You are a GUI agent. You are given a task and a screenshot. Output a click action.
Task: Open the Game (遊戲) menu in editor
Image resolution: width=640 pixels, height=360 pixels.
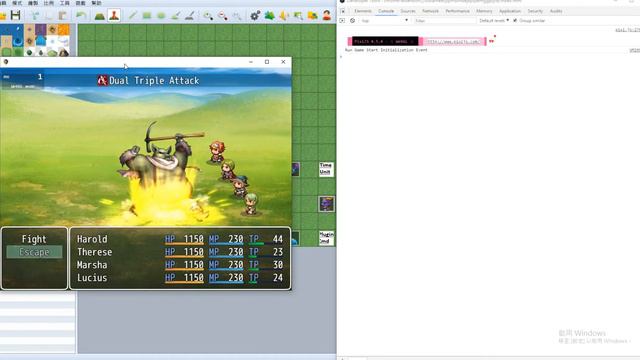pos(80,3)
